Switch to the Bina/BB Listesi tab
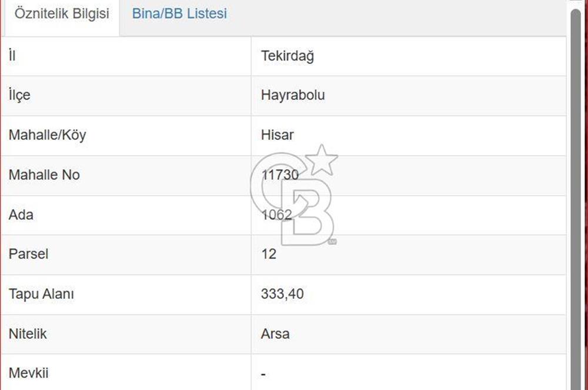588x390 pixels. pyautogui.click(x=179, y=14)
